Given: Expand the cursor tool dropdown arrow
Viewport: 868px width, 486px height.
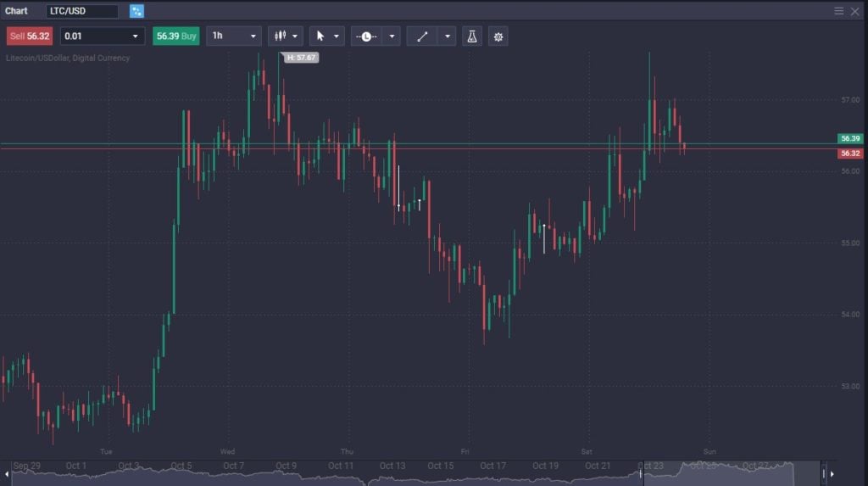Looking at the screenshot, I should point(336,36).
